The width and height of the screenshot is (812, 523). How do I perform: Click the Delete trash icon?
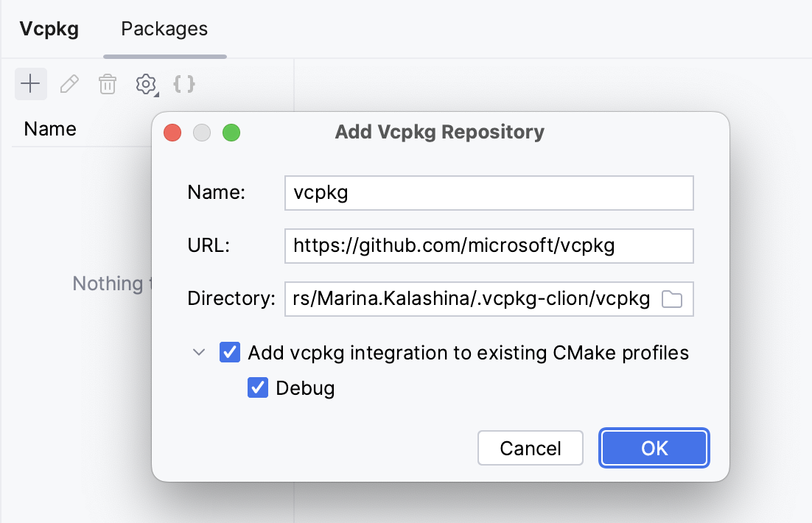[x=108, y=84]
